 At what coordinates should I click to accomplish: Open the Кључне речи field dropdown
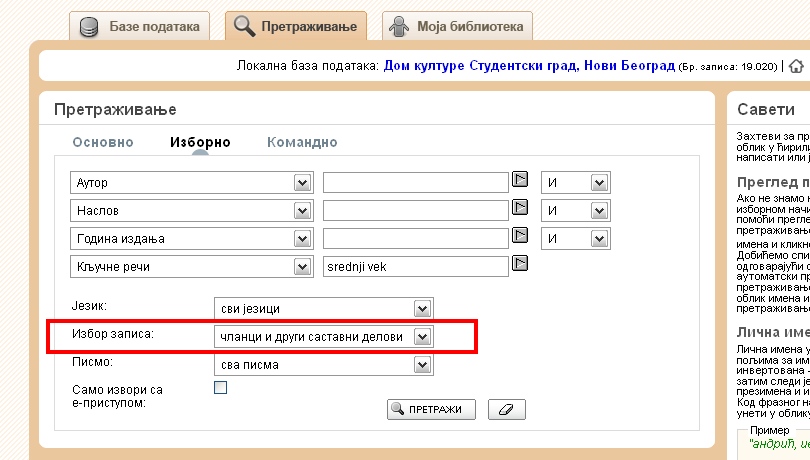[x=192, y=267]
